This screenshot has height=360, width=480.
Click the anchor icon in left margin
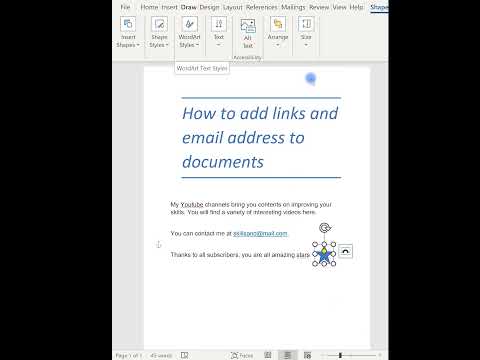click(x=159, y=245)
